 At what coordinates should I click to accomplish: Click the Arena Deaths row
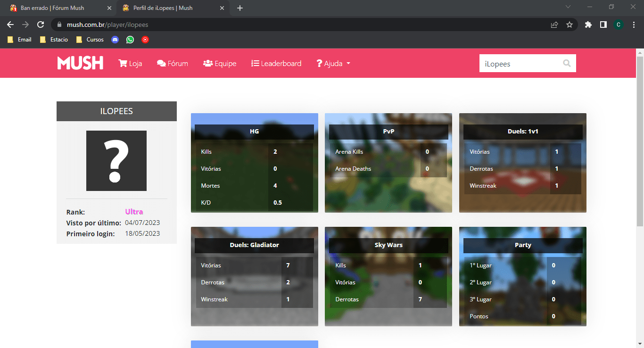388,169
